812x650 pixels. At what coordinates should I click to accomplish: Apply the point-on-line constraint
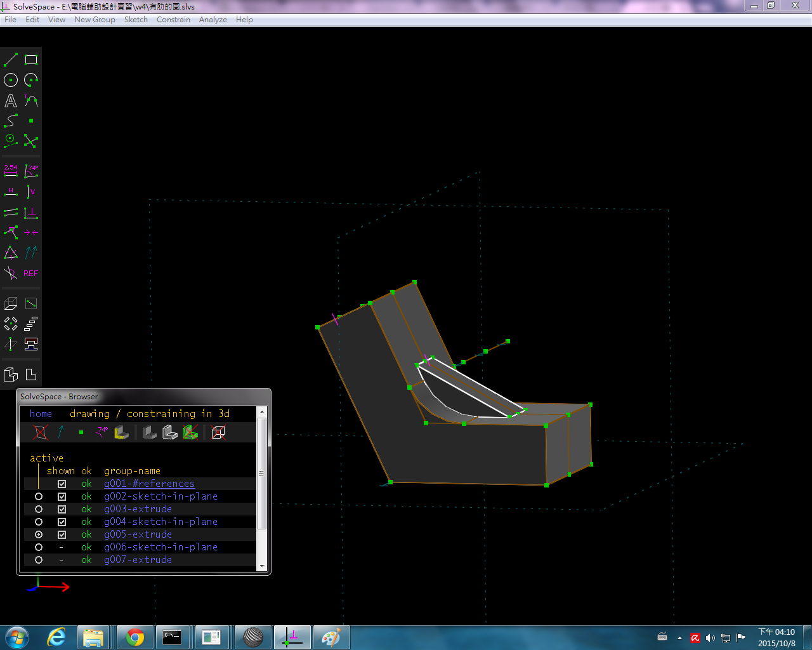tap(11, 232)
